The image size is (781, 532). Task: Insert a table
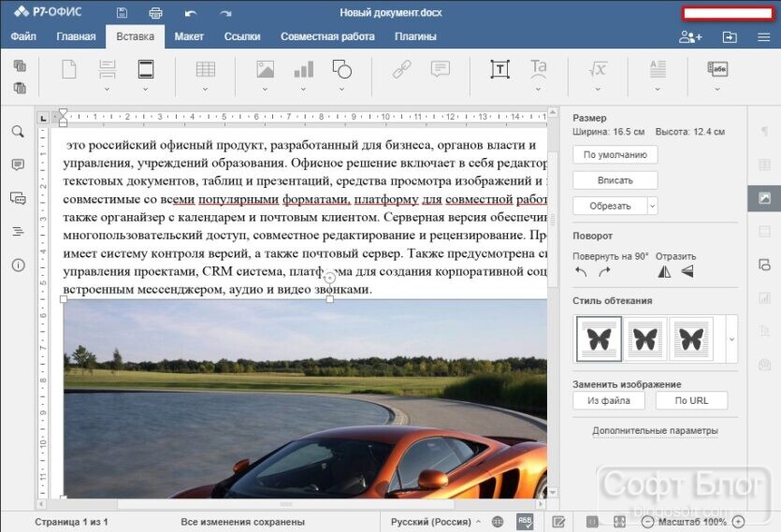coord(205,69)
